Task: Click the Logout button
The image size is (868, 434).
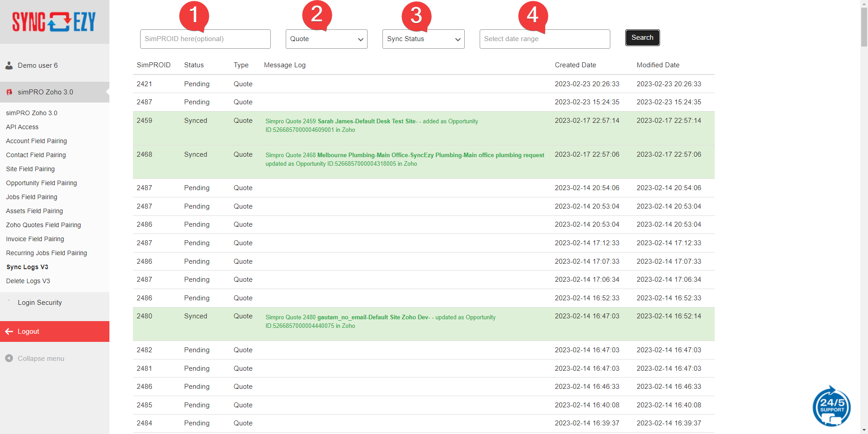Action: tap(55, 331)
